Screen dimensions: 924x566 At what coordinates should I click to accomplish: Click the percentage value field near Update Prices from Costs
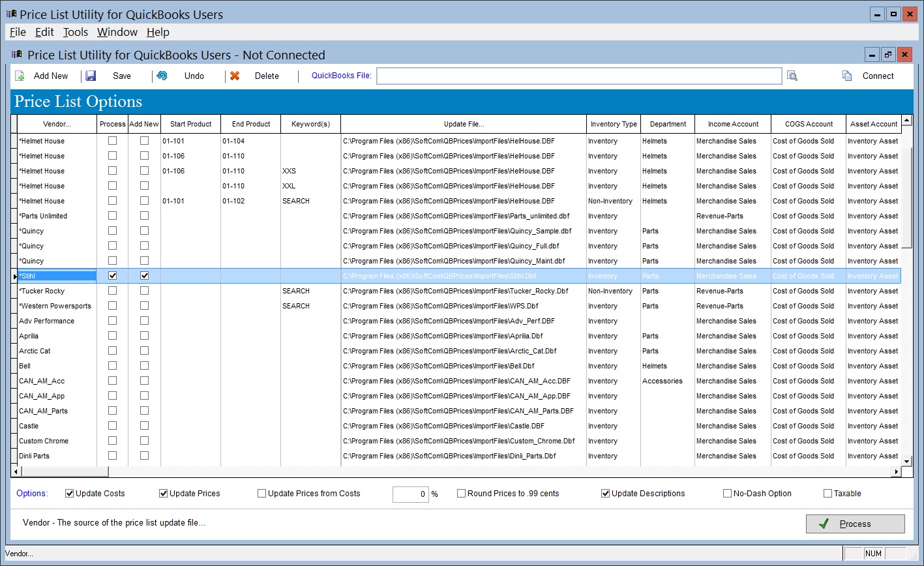point(411,494)
